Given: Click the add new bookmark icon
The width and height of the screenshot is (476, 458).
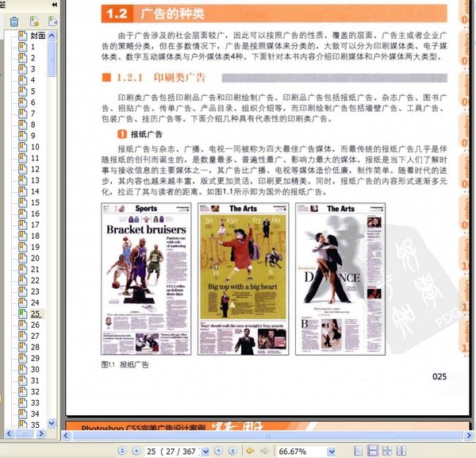Looking at the screenshot, I should pos(34,21).
